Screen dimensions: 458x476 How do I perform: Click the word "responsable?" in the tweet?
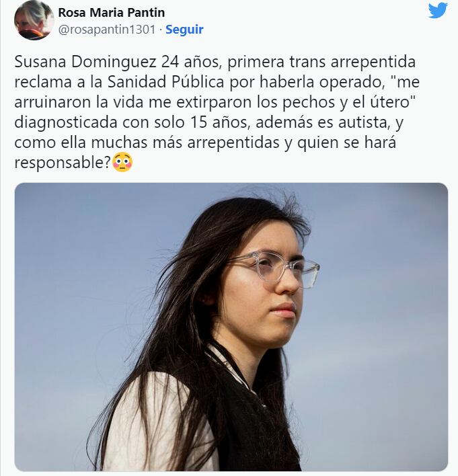point(63,163)
